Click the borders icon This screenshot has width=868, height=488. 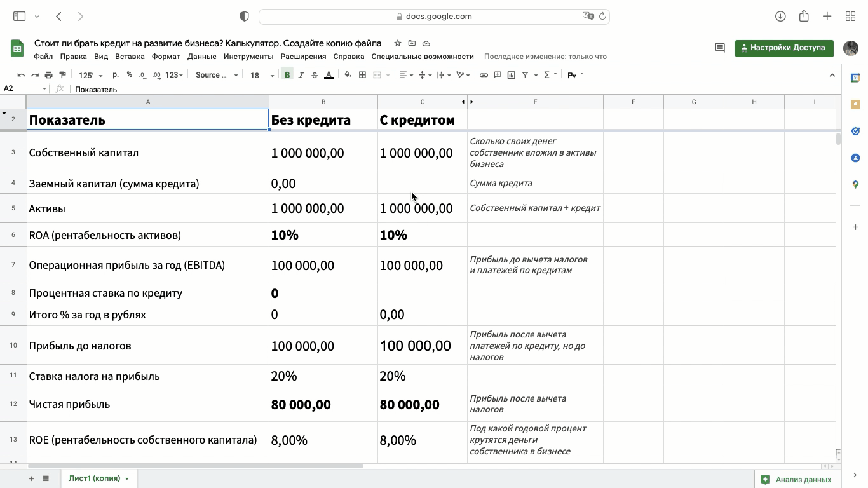(x=362, y=75)
